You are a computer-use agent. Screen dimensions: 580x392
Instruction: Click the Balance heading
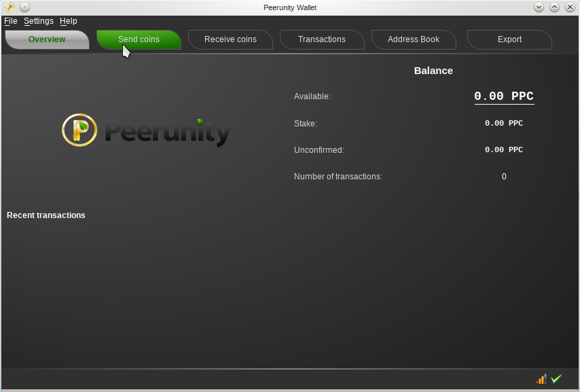433,71
